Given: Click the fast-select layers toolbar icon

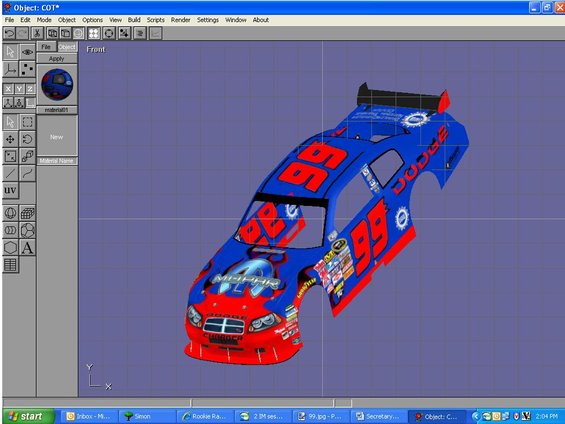Looking at the screenshot, I should coord(140,34).
